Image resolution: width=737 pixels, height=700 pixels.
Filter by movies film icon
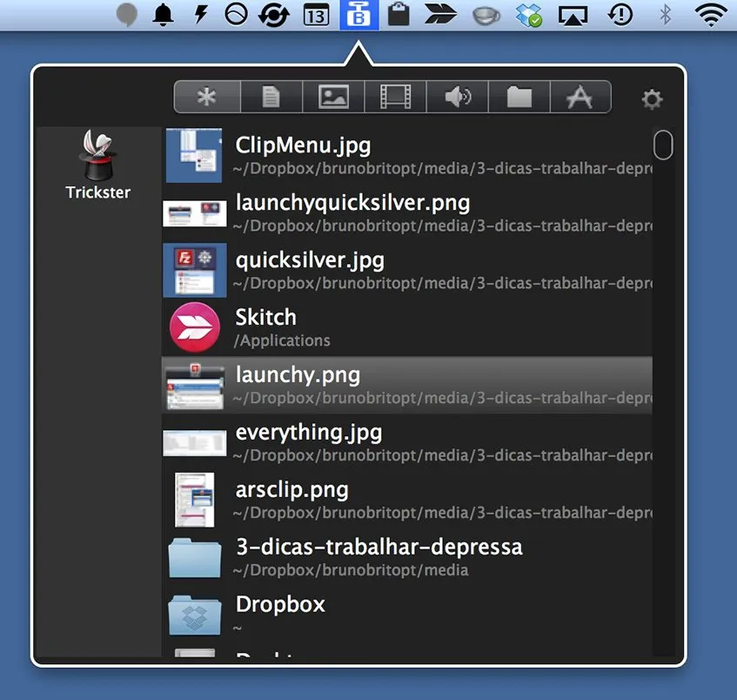[395, 97]
